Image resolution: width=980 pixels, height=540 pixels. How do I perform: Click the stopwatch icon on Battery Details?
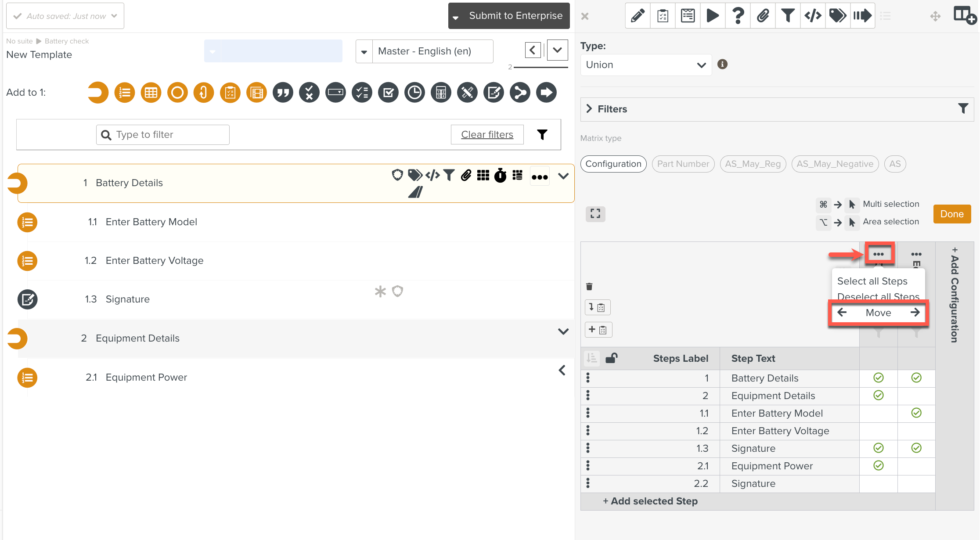tap(500, 176)
